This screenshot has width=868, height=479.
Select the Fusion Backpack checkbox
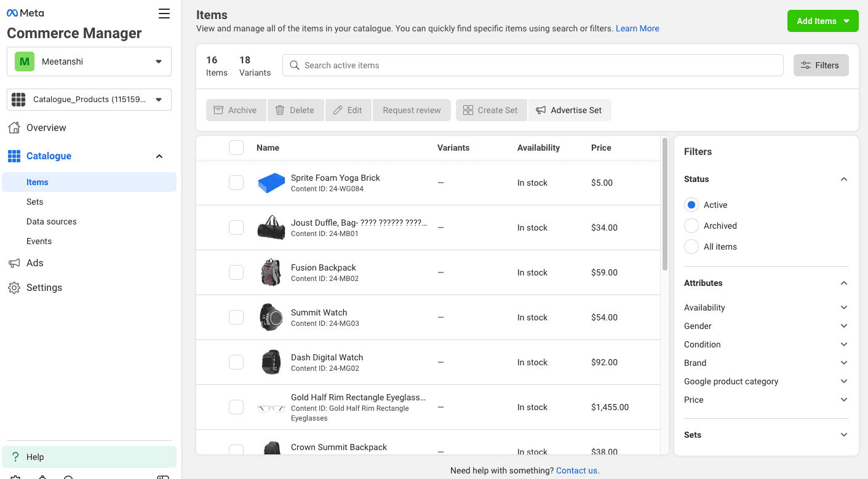click(x=236, y=272)
